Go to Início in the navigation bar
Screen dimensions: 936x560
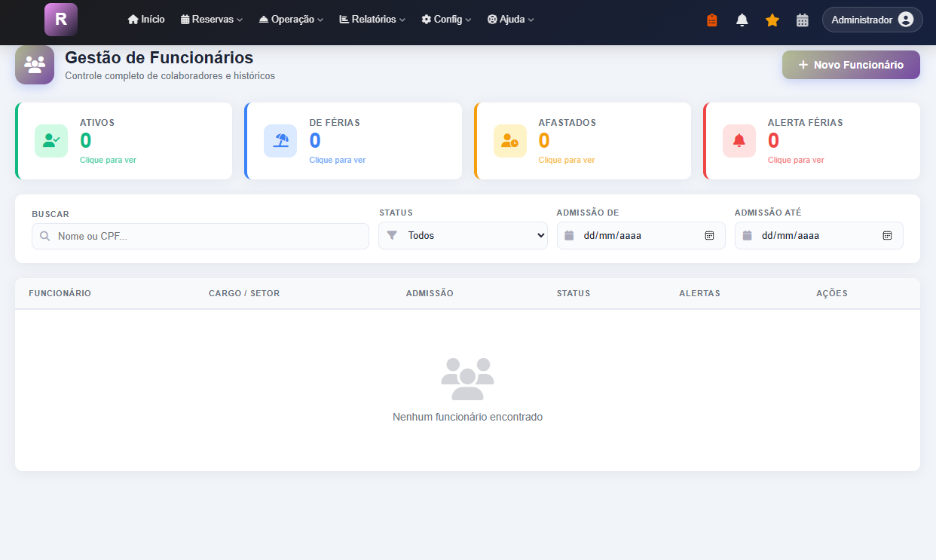coord(146,20)
